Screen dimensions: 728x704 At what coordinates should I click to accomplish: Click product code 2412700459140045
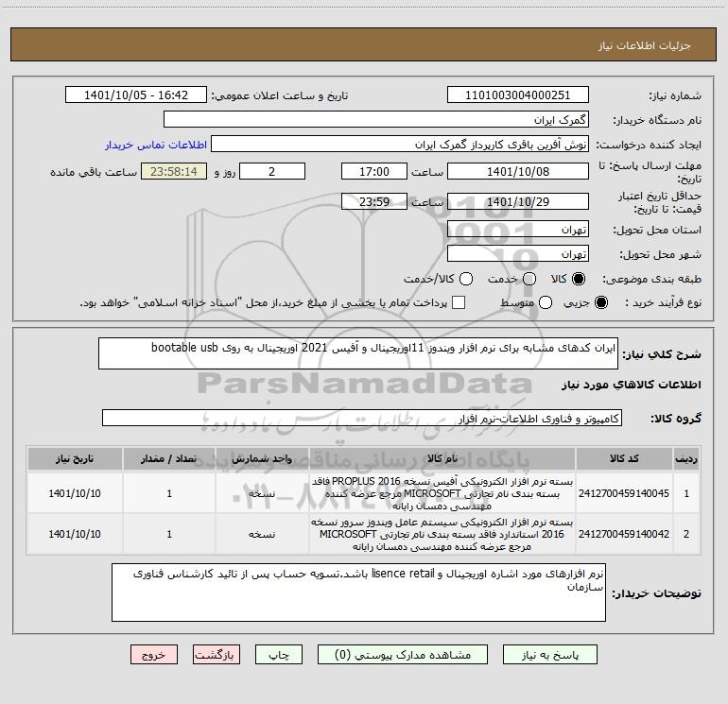pos(624,493)
